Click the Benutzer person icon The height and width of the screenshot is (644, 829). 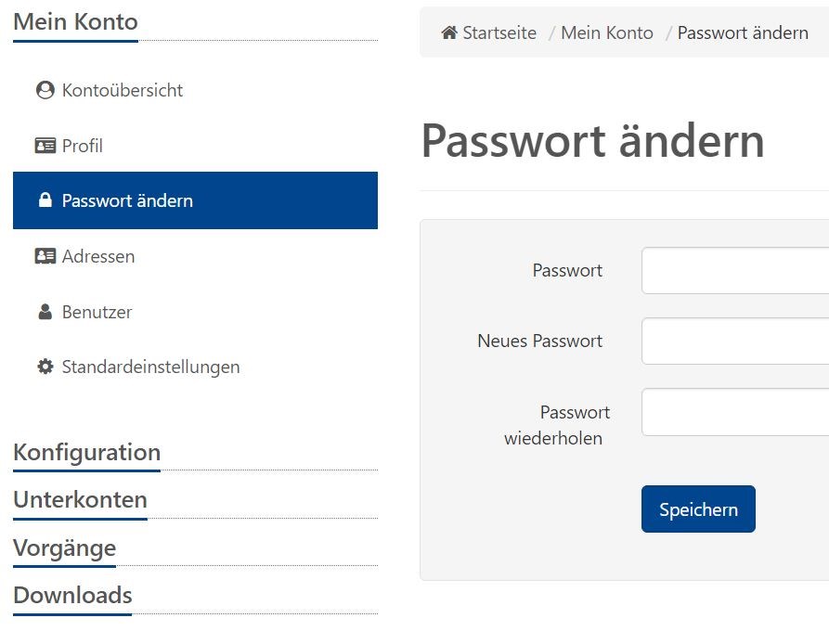[45, 312]
